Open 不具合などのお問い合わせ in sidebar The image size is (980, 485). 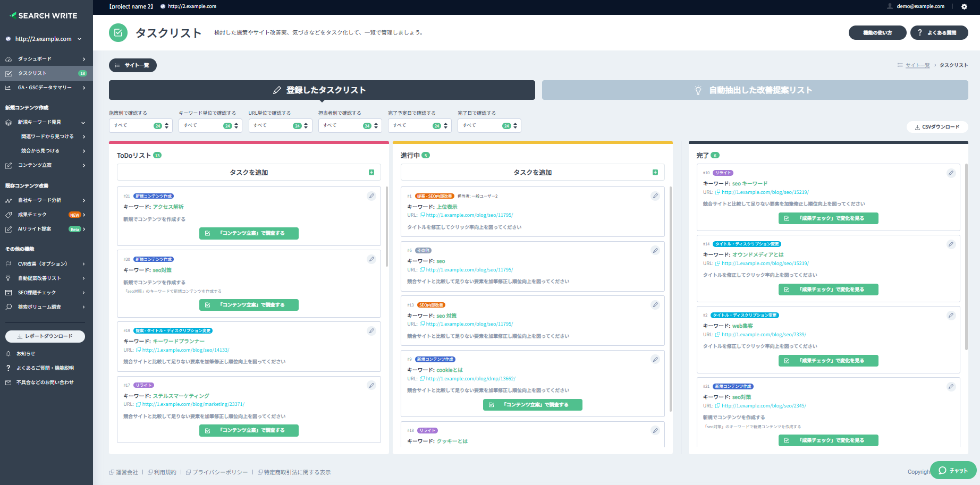pyautogui.click(x=45, y=382)
